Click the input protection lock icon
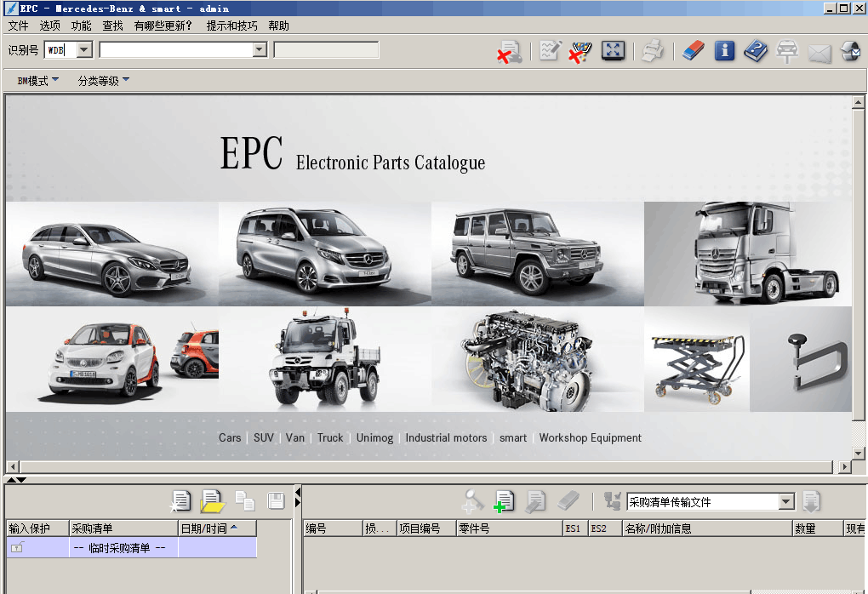Image resolution: width=868 pixels, height=594 pixels. pos(17,547)
